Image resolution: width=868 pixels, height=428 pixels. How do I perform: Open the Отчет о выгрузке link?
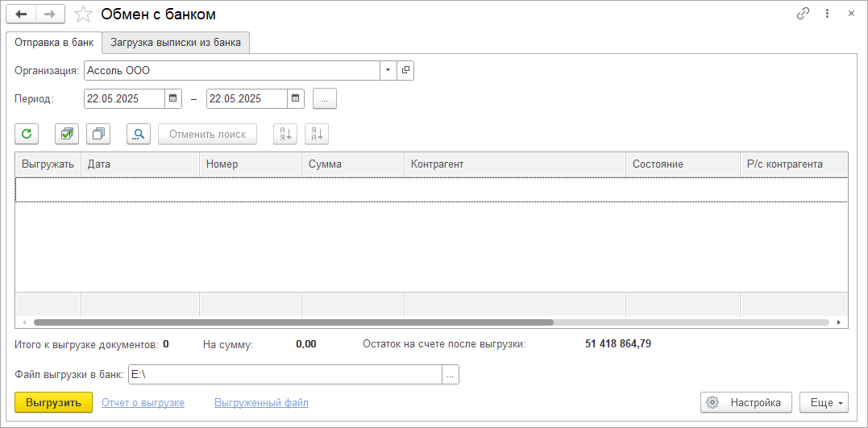143,403
